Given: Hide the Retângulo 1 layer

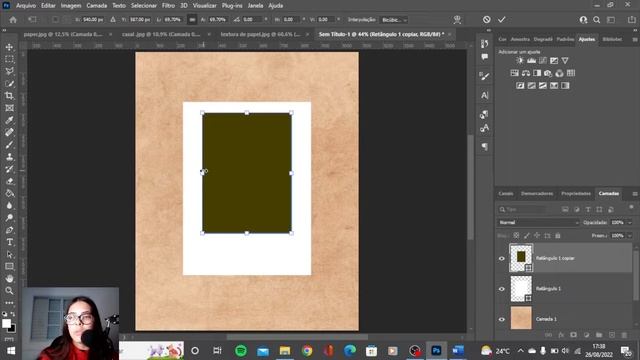Looking at the screenshot, I should click(502, 289).
